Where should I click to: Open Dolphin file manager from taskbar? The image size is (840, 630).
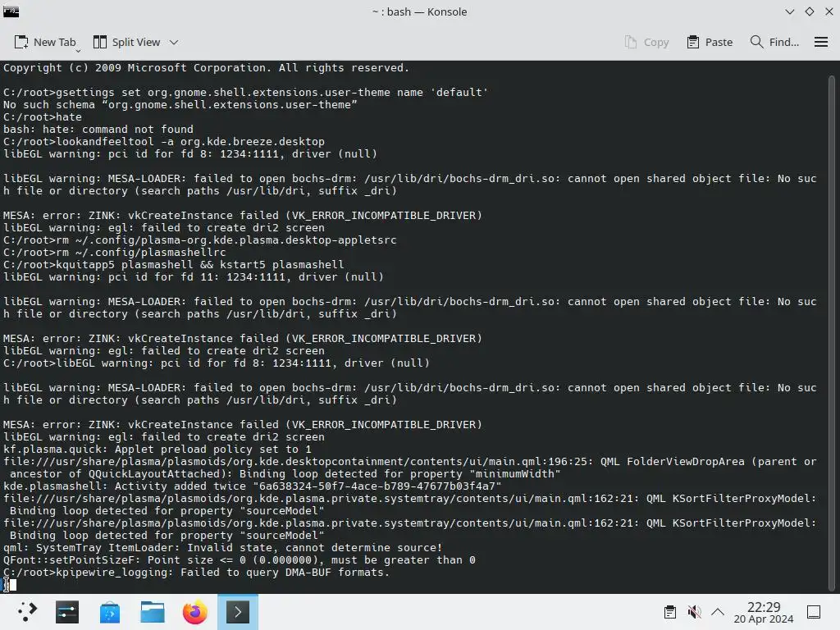[x=152, y=612]
